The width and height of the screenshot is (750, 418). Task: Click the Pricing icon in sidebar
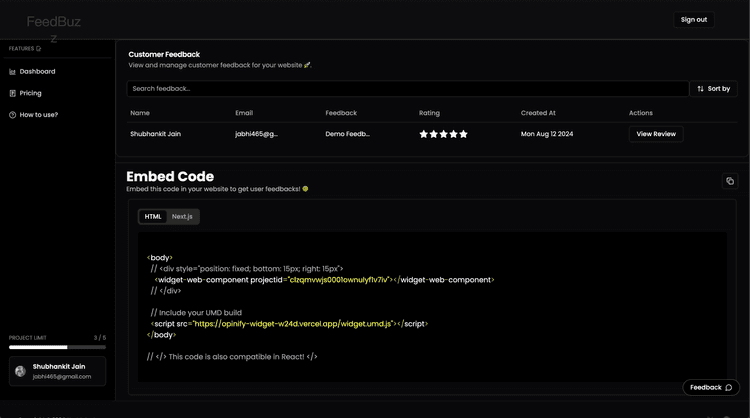(12, 93)
